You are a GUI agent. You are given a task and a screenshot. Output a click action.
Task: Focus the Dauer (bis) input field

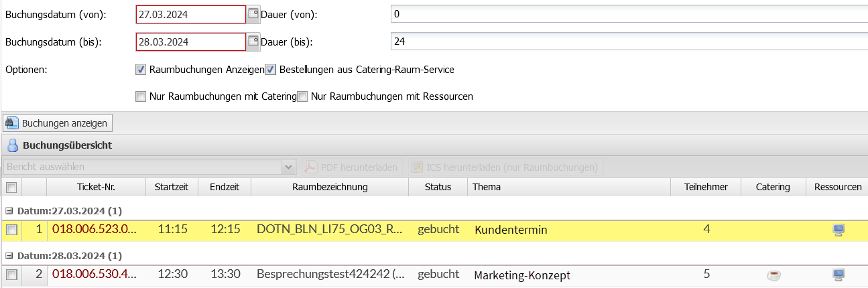point(629,42)
